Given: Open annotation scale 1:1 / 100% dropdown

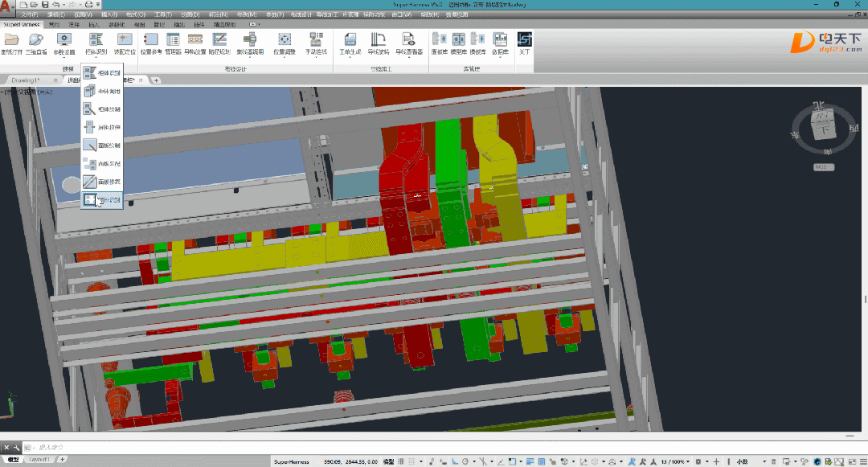Looking at the screenshot, I should tap(675, 461).
